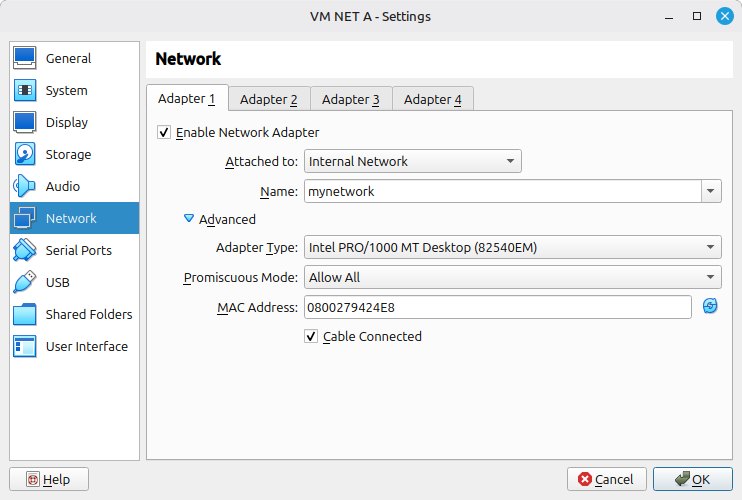
Task: Switch to the Adapter 4 tab
Action: pyautogui.click(x=432, y=99)
